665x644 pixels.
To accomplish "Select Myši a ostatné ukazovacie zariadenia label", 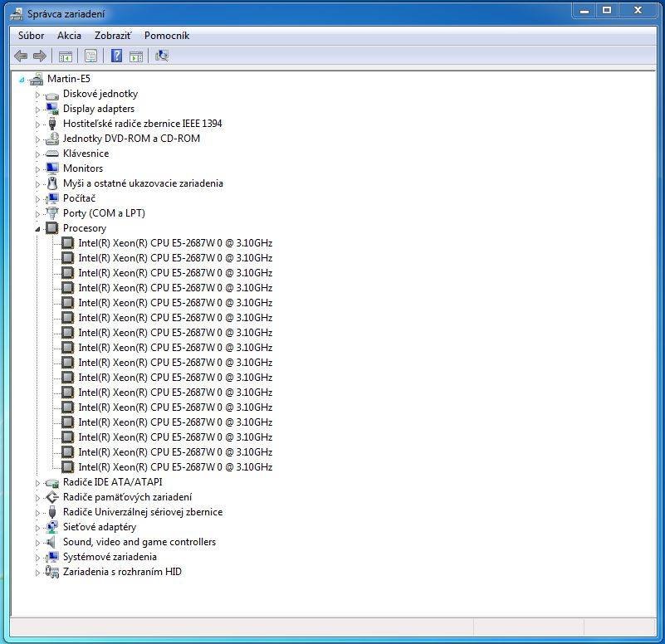I will click(143, 183).
